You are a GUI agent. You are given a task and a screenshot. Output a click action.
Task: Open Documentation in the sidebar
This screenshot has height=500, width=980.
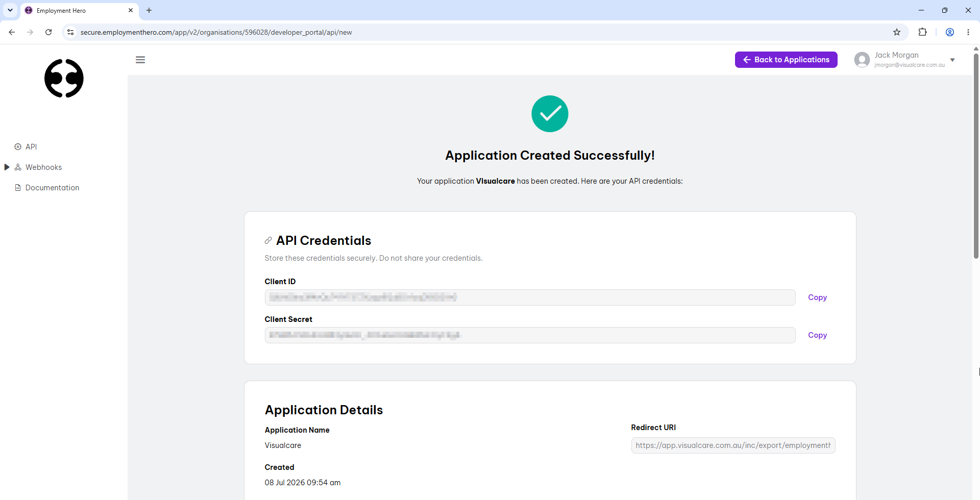(52, 188)
